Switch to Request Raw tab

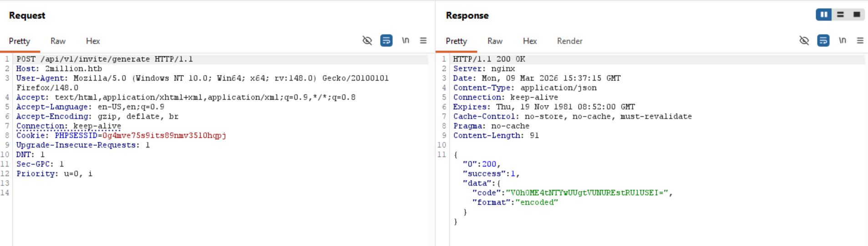[x=58, y=41]
